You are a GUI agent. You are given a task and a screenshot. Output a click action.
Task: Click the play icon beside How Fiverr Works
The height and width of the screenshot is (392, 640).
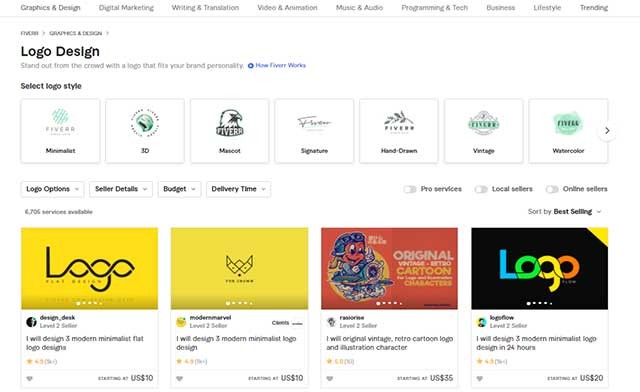(251, 65)
